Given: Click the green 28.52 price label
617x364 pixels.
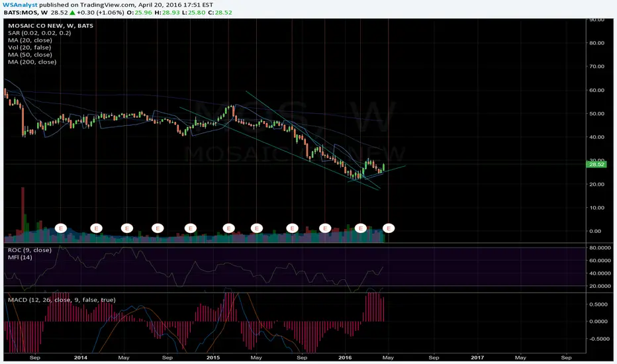Looking at the screenshot, I should [x=596, y=164].
